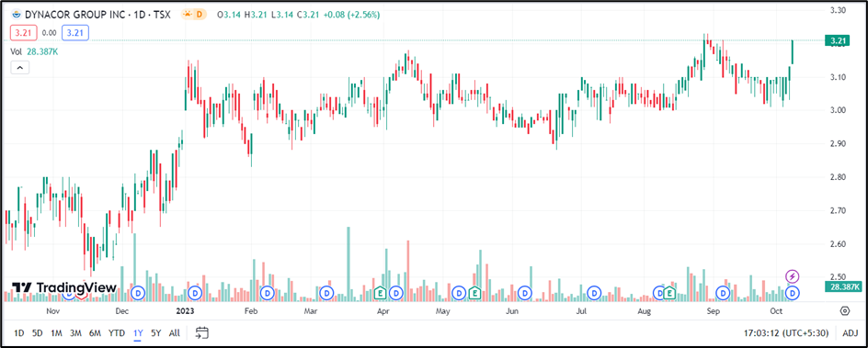The image size is (868, 348).
Task: Select the 6M time range
Action: pyautogui.click(x=96, y=333)
